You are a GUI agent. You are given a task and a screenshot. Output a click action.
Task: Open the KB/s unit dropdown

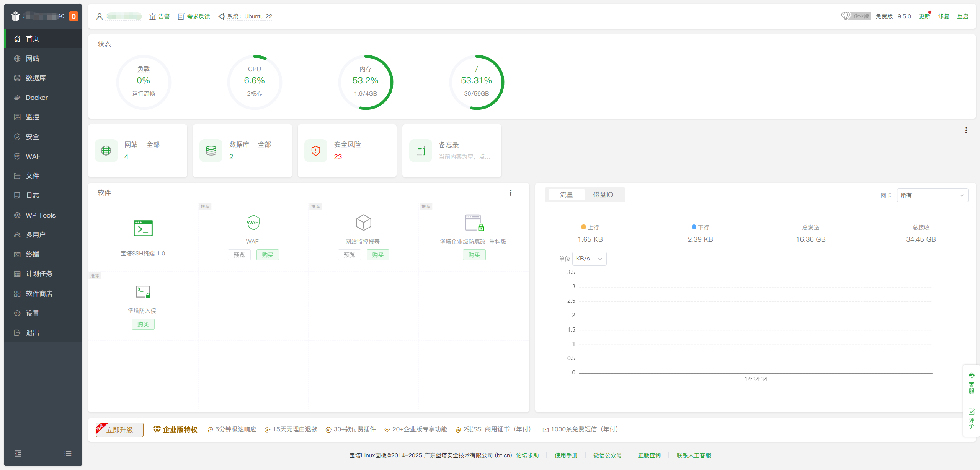tap(589, 259)
